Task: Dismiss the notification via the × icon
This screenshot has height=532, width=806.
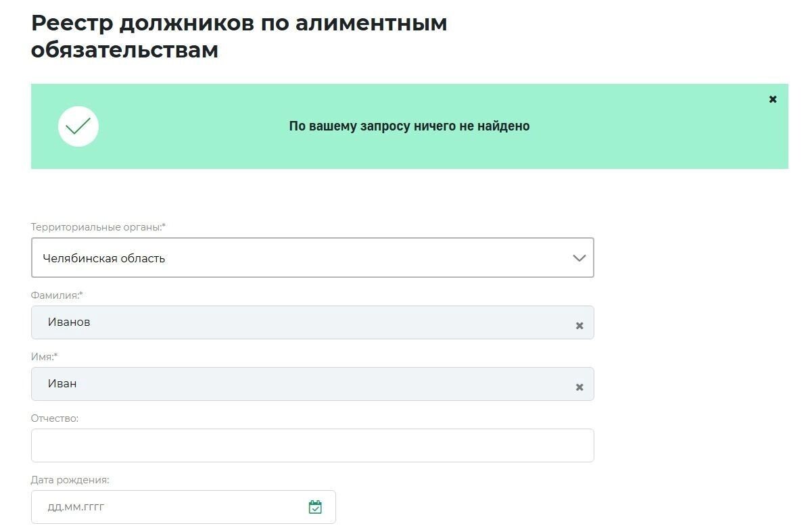Action: pos(772,99)
